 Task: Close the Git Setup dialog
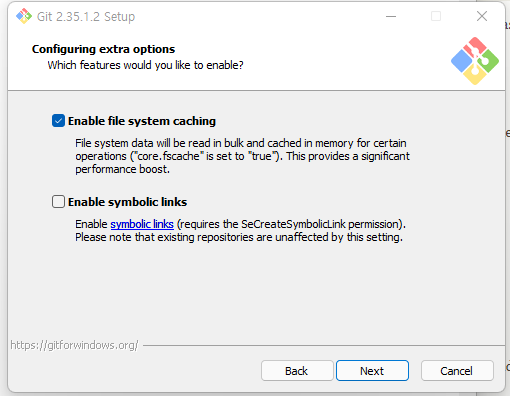coord(482,16)
